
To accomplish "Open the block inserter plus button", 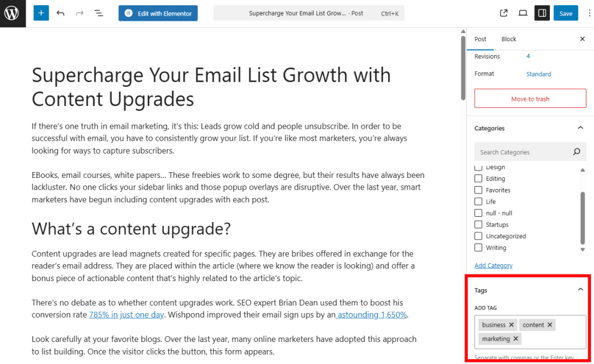I will (41, 13).
